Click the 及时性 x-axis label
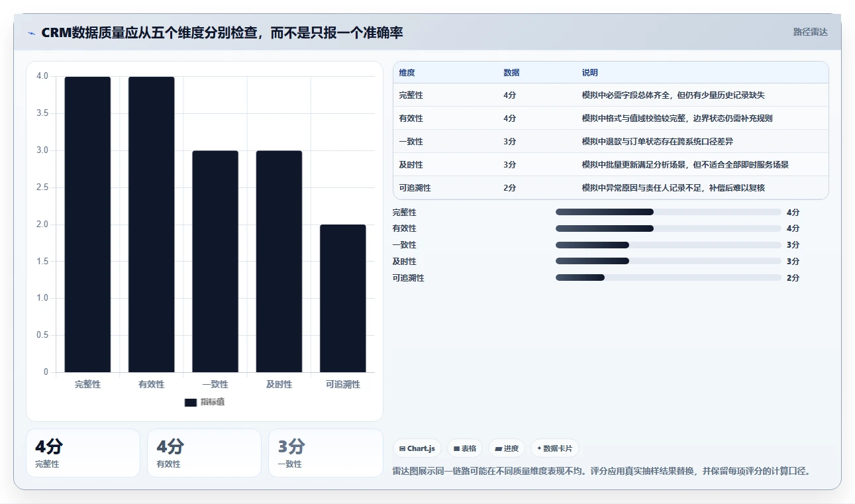Viewport: 855px width, 504px height. click(279, 384)
